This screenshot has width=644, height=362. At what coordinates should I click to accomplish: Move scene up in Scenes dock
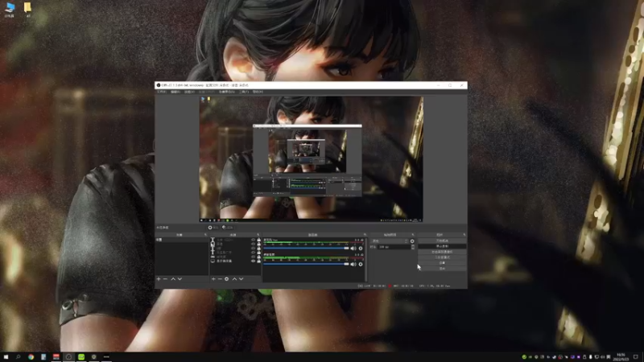173,279
